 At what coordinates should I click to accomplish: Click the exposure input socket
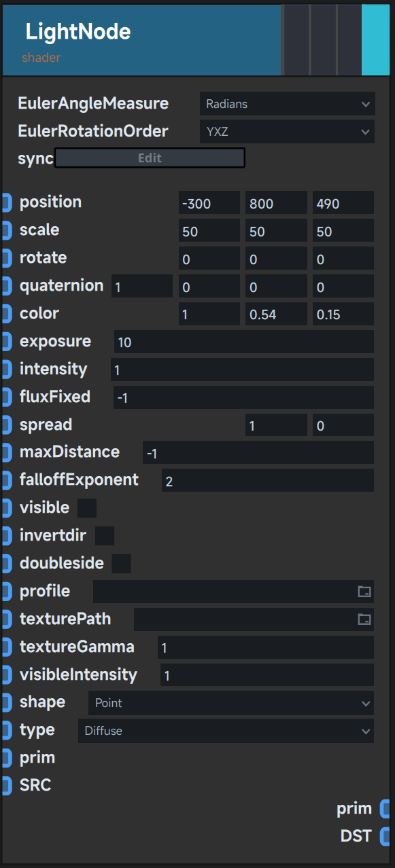[x=6, y=341]
